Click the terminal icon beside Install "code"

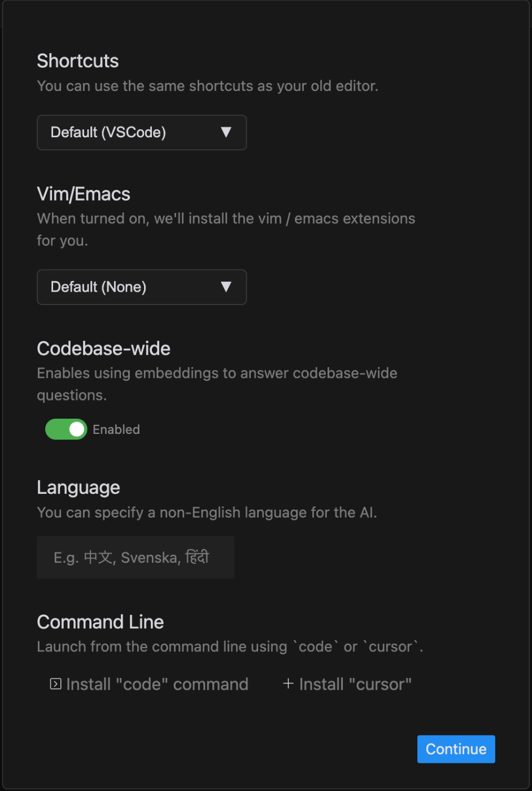coord(55,684)
